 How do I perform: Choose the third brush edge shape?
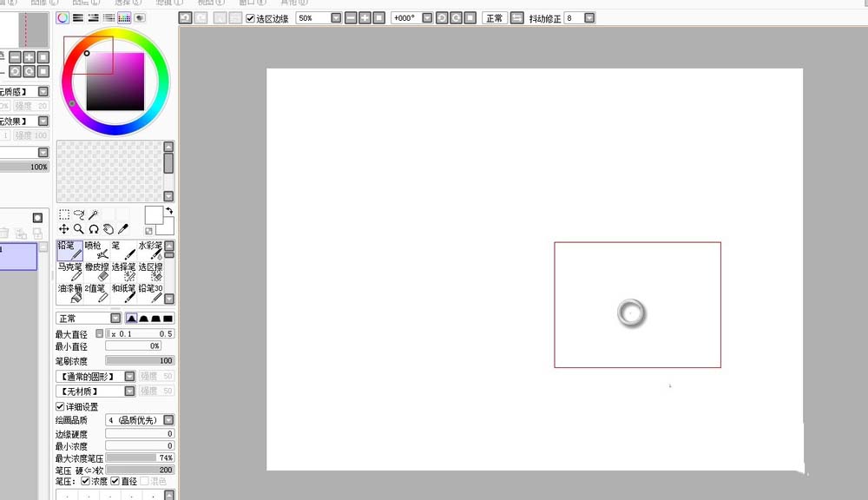(155, 319)
